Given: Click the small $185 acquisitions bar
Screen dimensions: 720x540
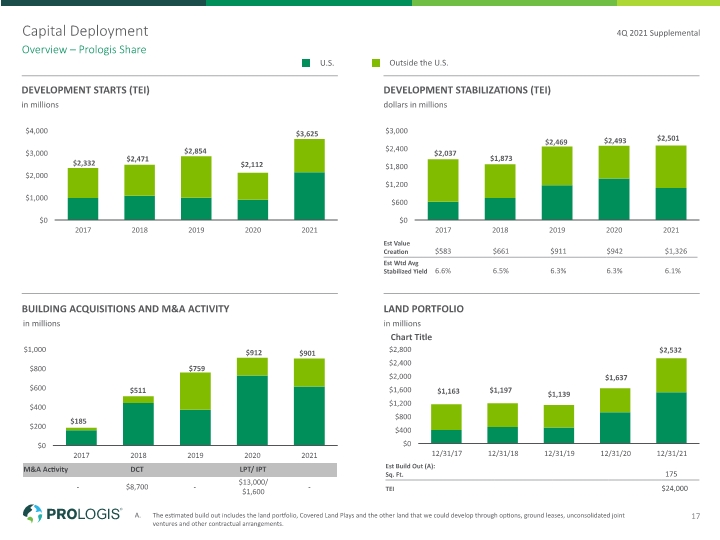Looking at the screenshot, I should [81, 437].
